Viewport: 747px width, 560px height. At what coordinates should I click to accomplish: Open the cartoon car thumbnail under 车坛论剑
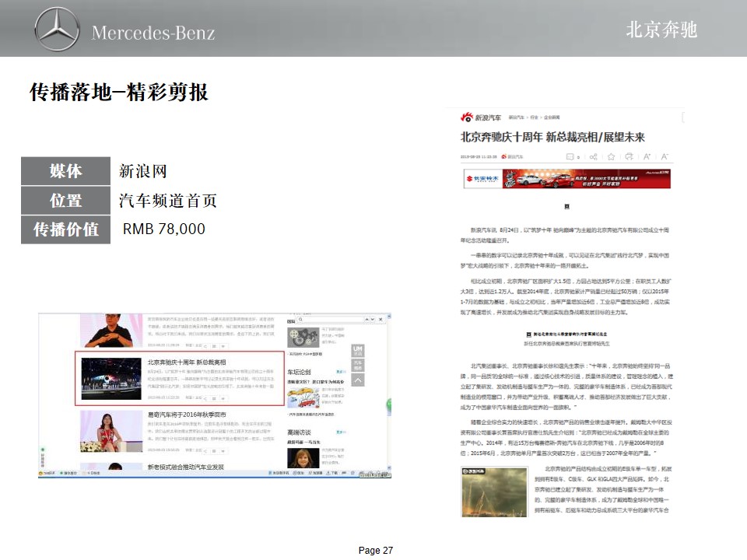coord(303,398)
